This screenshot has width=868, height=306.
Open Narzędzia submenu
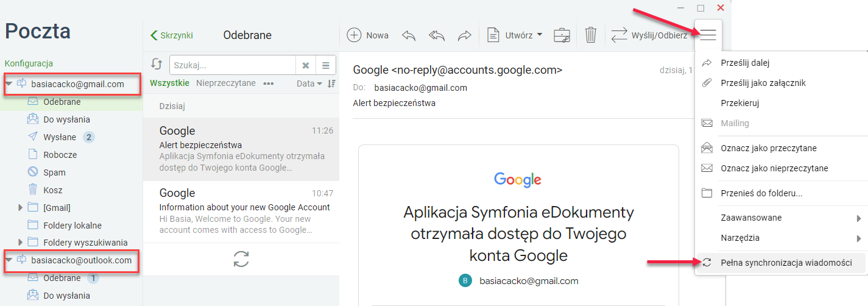(x=782, y=238)
